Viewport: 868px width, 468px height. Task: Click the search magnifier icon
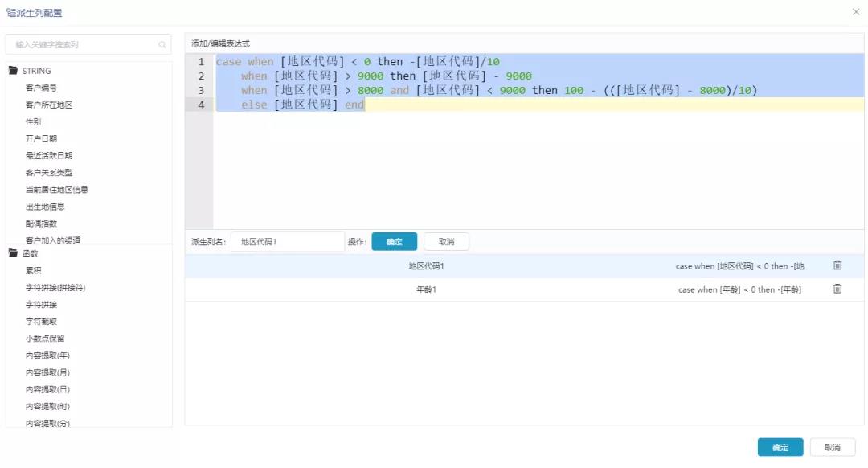162,45
